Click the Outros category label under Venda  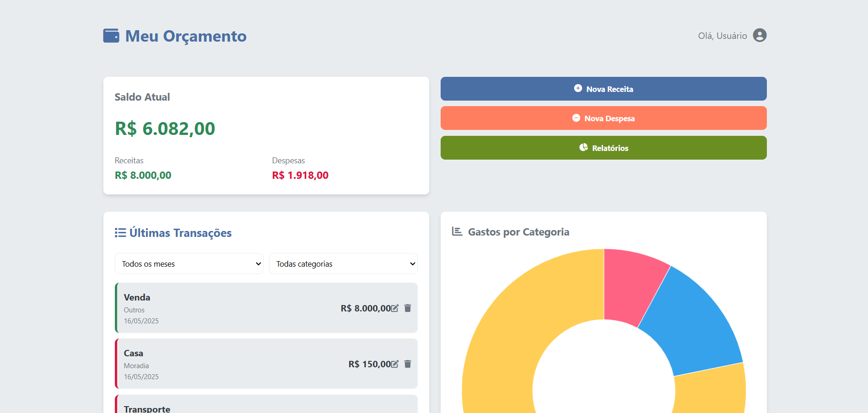[134, 310]
